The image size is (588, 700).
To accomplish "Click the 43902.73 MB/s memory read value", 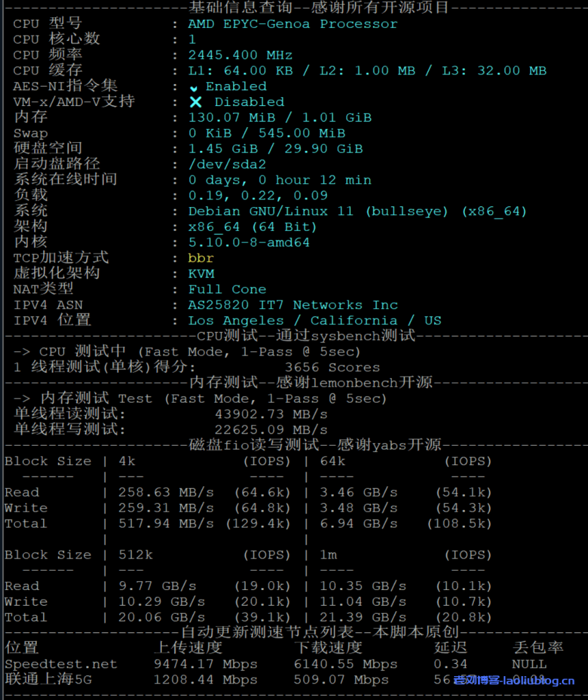I will (271, 414).
